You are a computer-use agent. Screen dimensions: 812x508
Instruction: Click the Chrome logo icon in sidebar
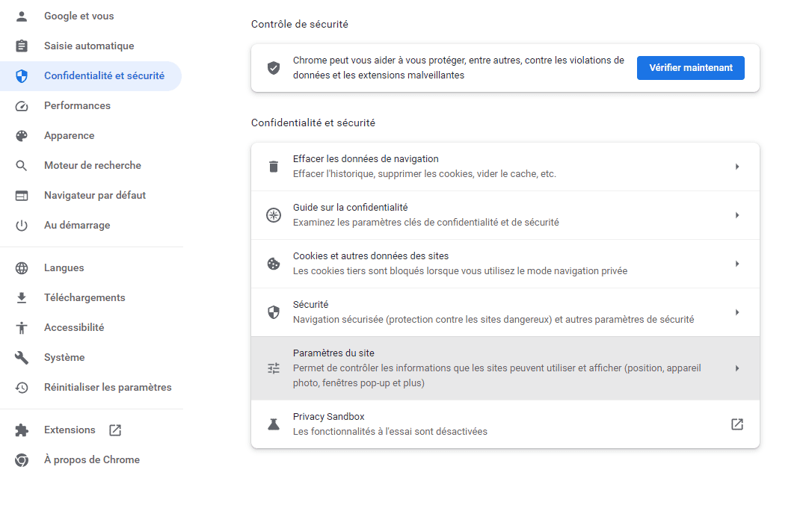22,460
